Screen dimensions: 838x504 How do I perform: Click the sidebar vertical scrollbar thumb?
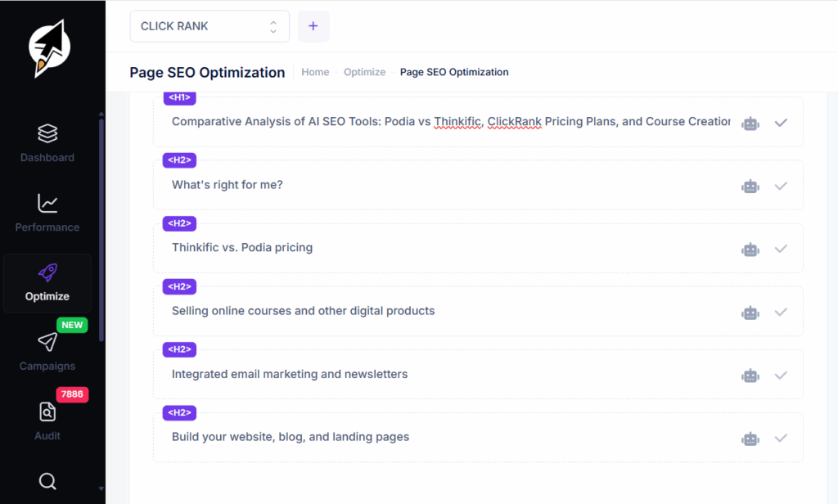pos(101,230)
